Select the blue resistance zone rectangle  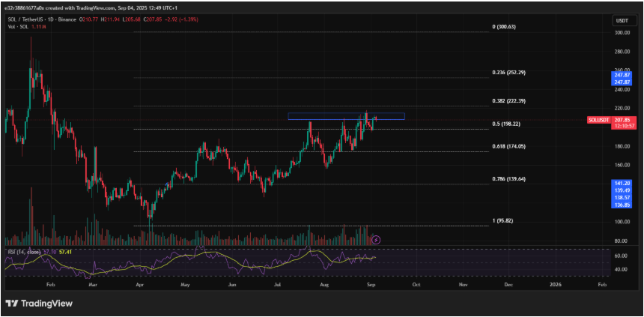tap(346, 116)
